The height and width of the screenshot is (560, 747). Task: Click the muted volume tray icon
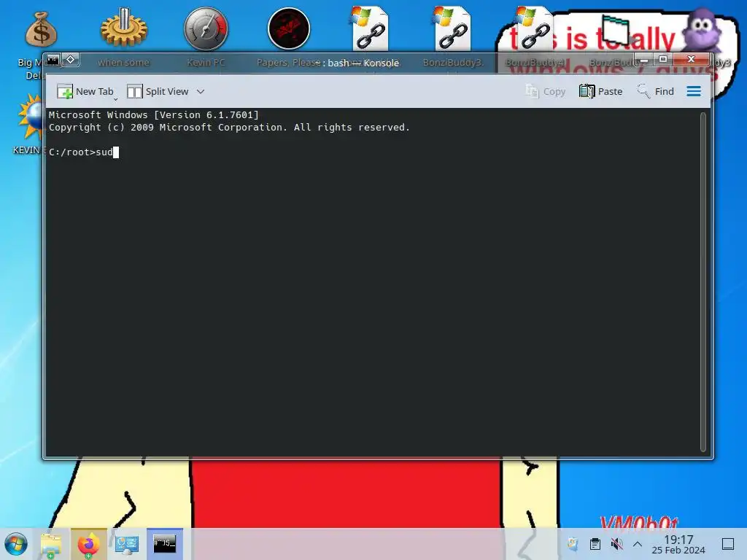pyautogui.click(x=616, y=544)
